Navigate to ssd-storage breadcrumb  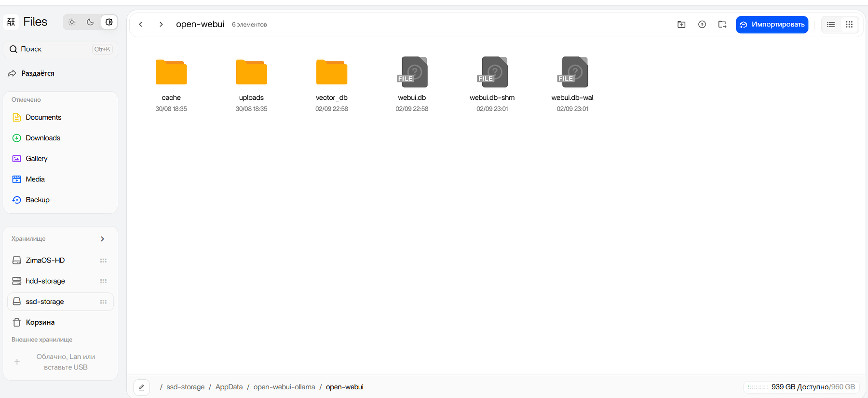186,387
